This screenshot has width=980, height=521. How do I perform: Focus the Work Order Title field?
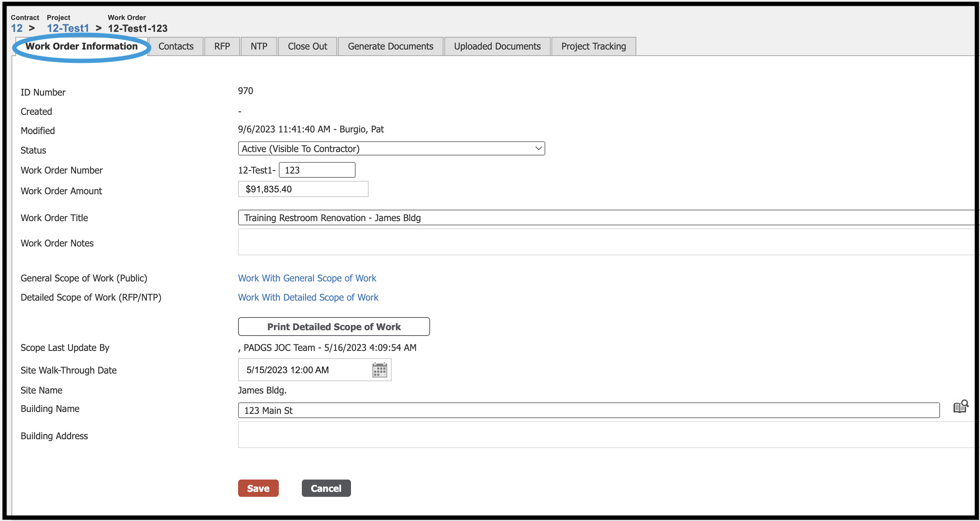(x=607, y=218)
